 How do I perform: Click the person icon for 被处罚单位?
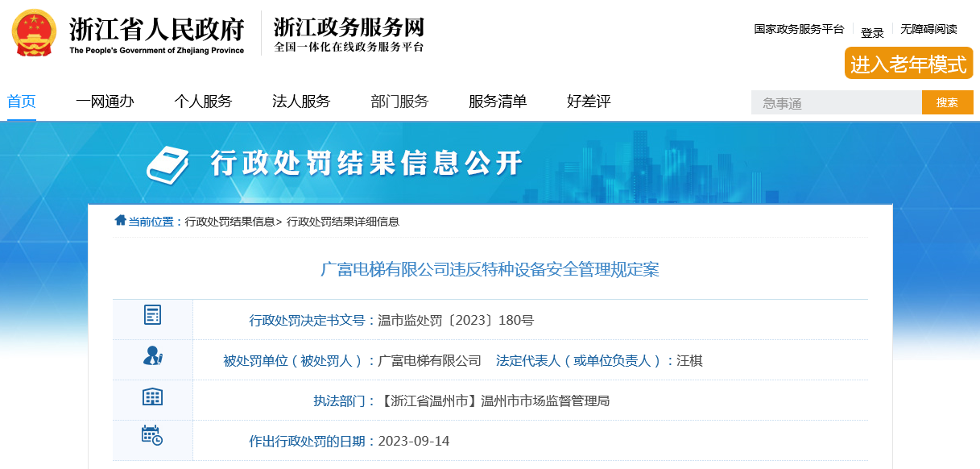tap(152, 355)
